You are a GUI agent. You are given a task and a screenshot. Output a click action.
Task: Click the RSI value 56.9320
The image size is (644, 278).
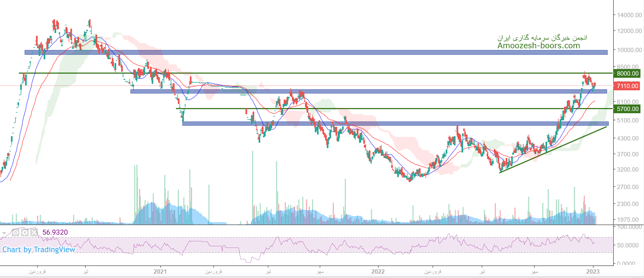(55, 232)
